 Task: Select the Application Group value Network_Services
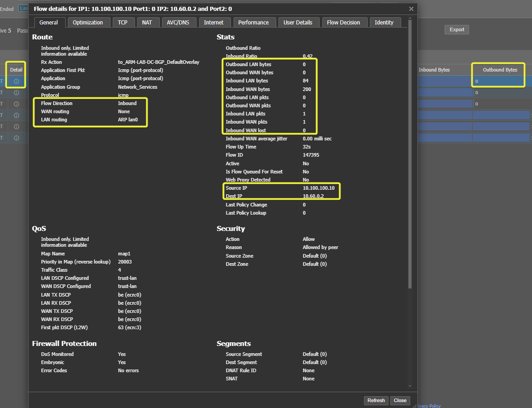138,87
